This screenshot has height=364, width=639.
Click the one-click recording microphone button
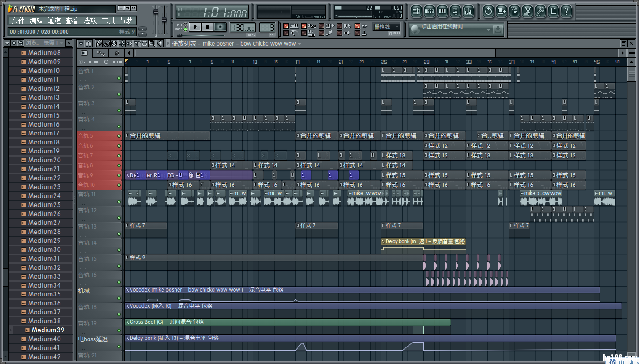(x=541, y=11)
